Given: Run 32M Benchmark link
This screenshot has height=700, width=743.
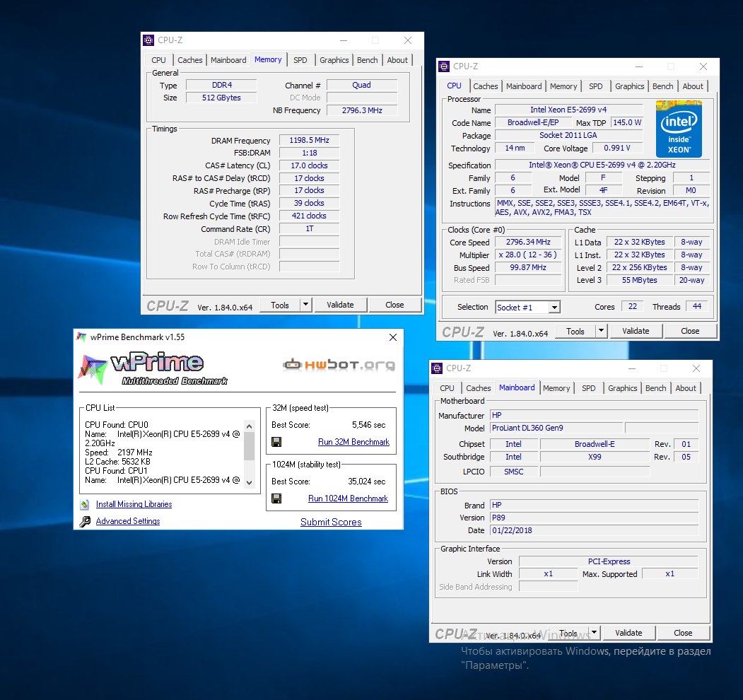Looking at the screenshot, I should tap(353, 442).
